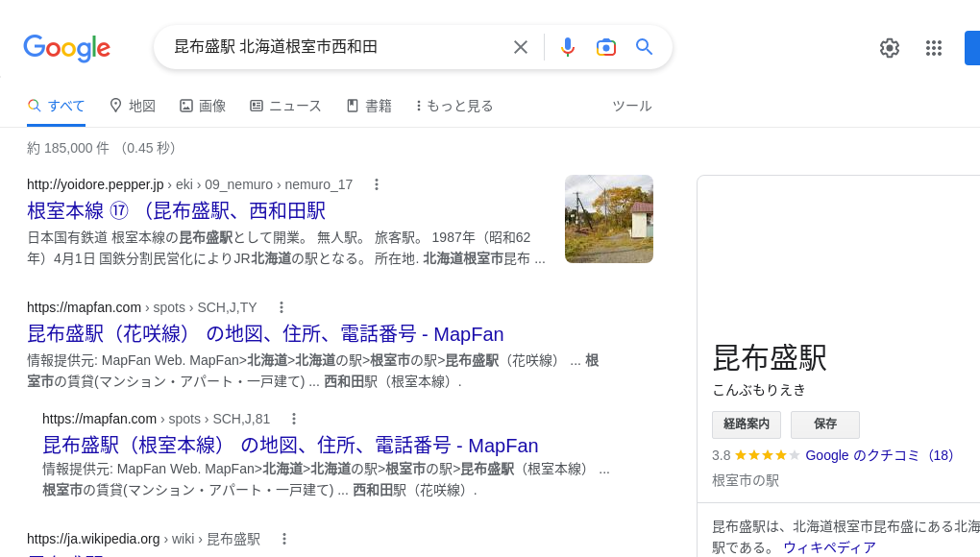Click the blue magnifier search icon
This screenshot has height=557, width=980.
tap(645, 47)
